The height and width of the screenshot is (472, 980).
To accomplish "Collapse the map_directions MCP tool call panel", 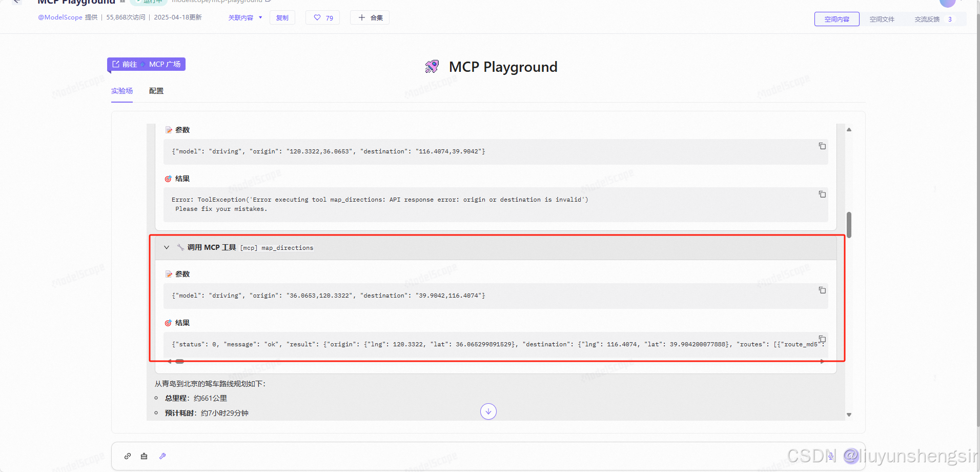I will [x=167, y=247].
